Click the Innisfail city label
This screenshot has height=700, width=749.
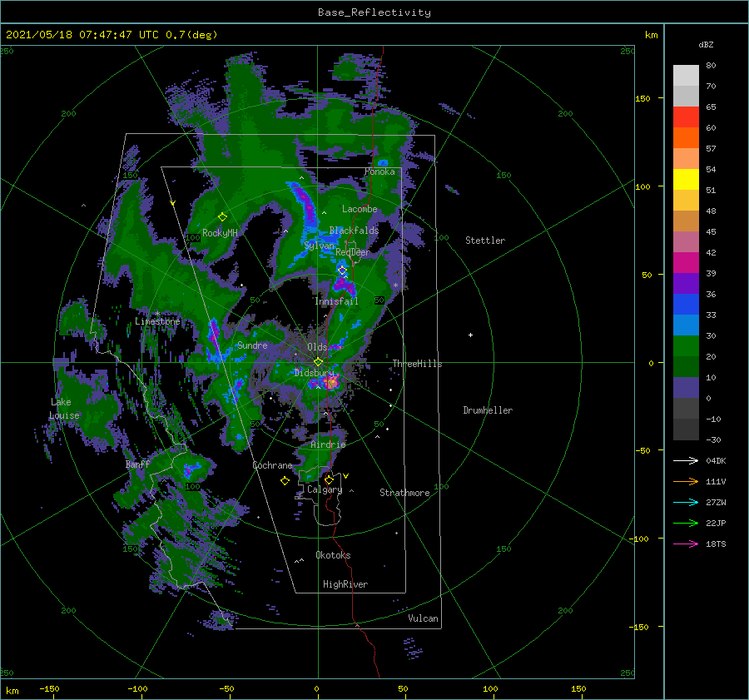tap(336, 301)
